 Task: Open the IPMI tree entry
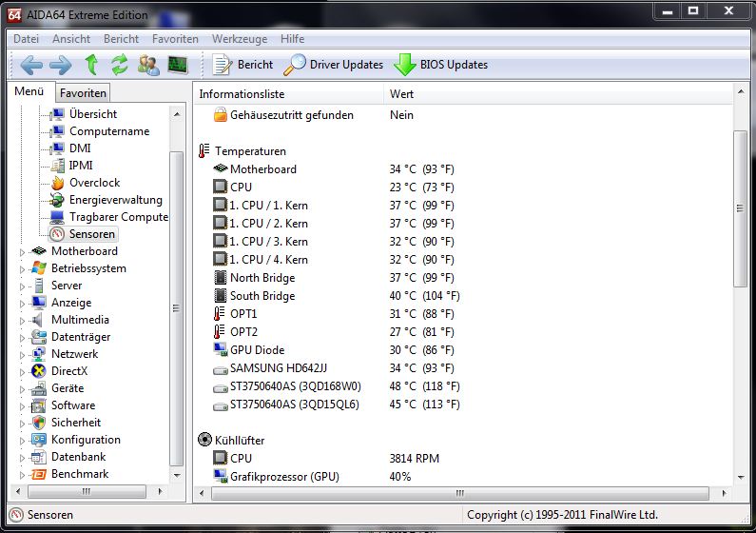81,166
